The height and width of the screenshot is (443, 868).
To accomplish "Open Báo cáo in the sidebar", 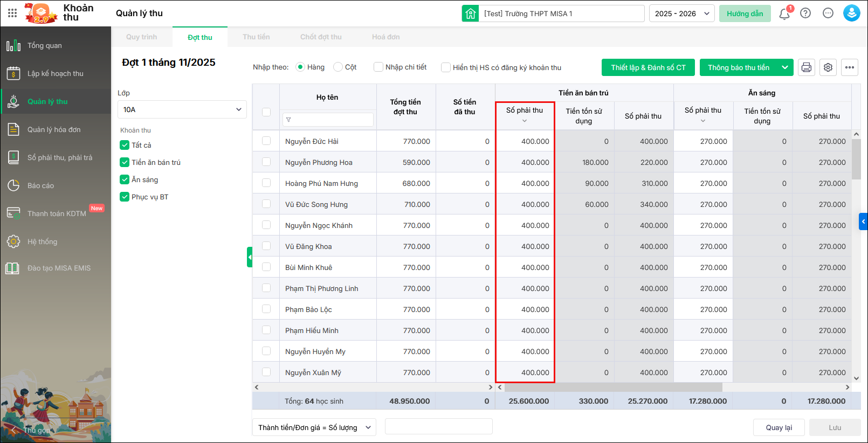I will point(41,186).
